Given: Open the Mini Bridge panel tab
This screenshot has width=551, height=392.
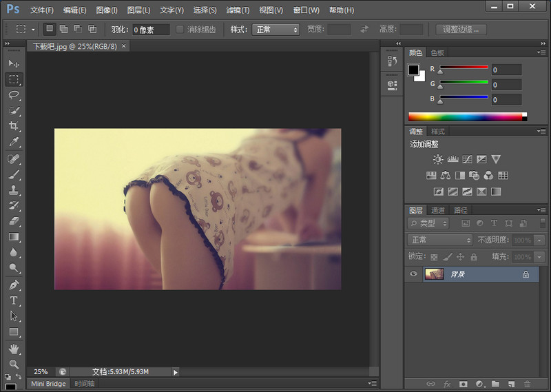Looking at the screenshot, I should tap(48, 383).
